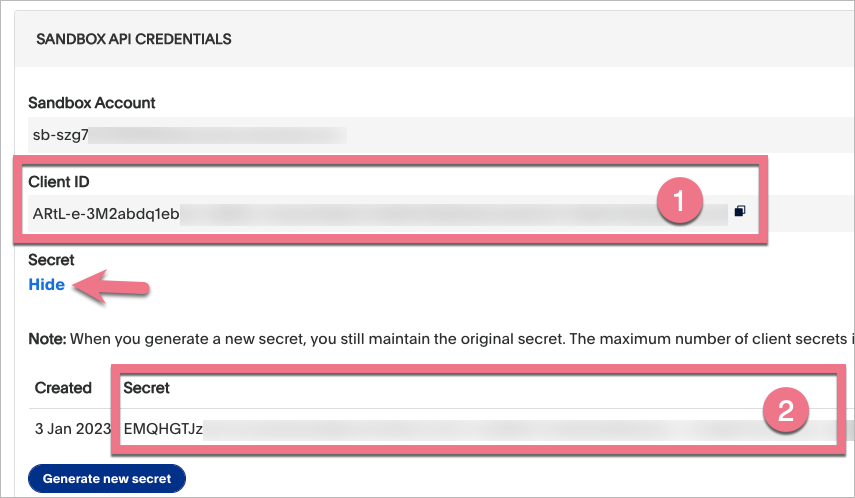
Task: Click the bold Note: label
Action: pyautogui.click(x=47, y=340)
